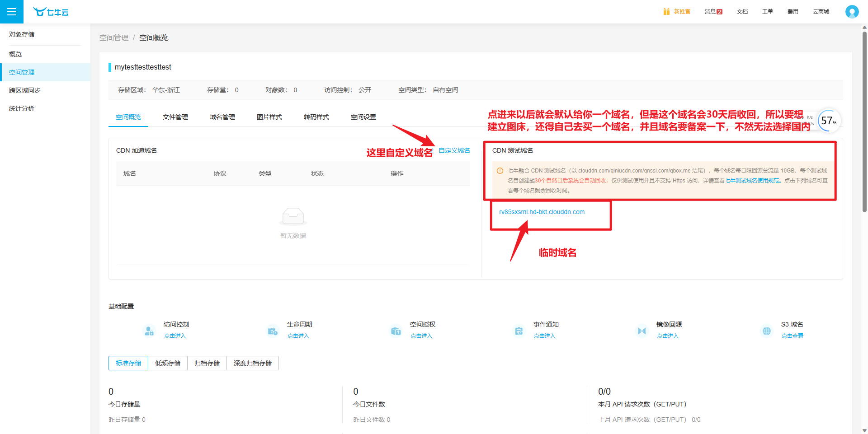Click the 自有空间 space type value
This screenshot has width=868, height=434.
[x=445, y=90]
